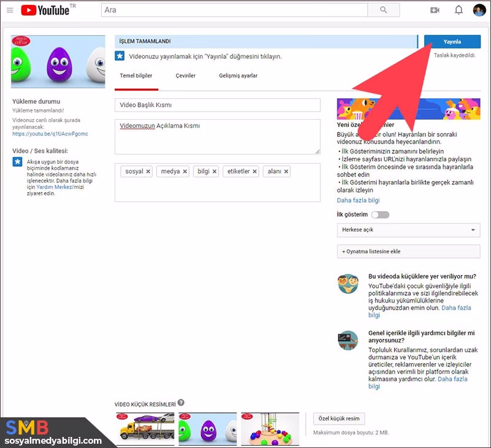The width and height of the screenshot is (491, 448).
Task: Click the help icon next to VİDEO KÜÇÜK RESİMLERİ
Action: [180, 403]
